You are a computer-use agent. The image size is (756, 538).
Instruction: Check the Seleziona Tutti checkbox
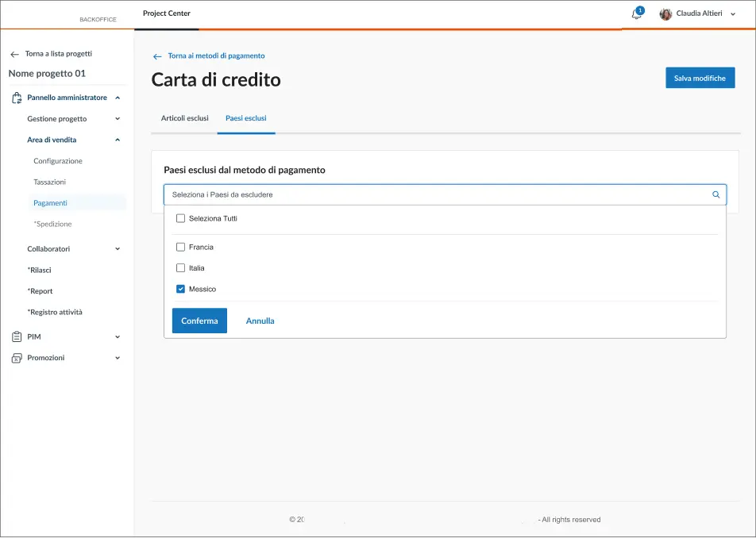click(180, 218)
